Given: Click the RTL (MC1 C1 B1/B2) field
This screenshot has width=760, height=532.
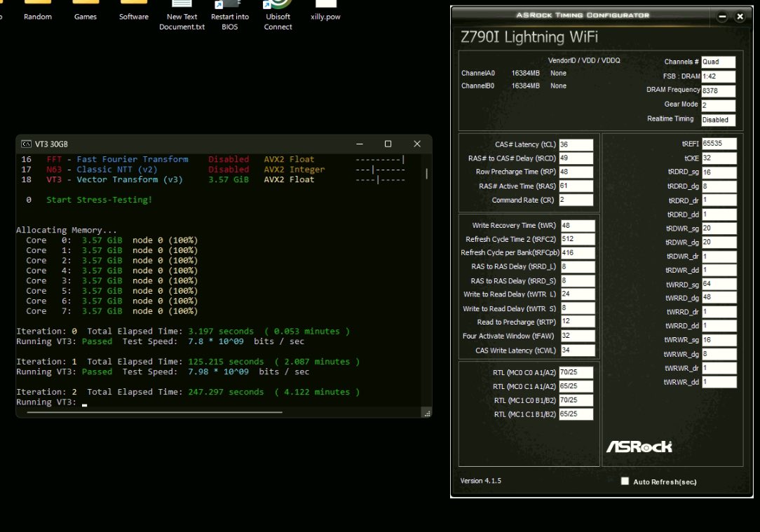Looking at the screenshot, I should (x=576, y=414).
